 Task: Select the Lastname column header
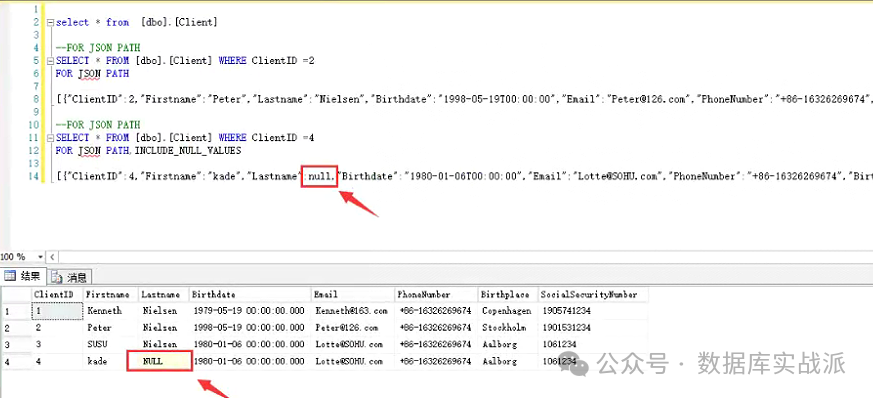point(164,294)
